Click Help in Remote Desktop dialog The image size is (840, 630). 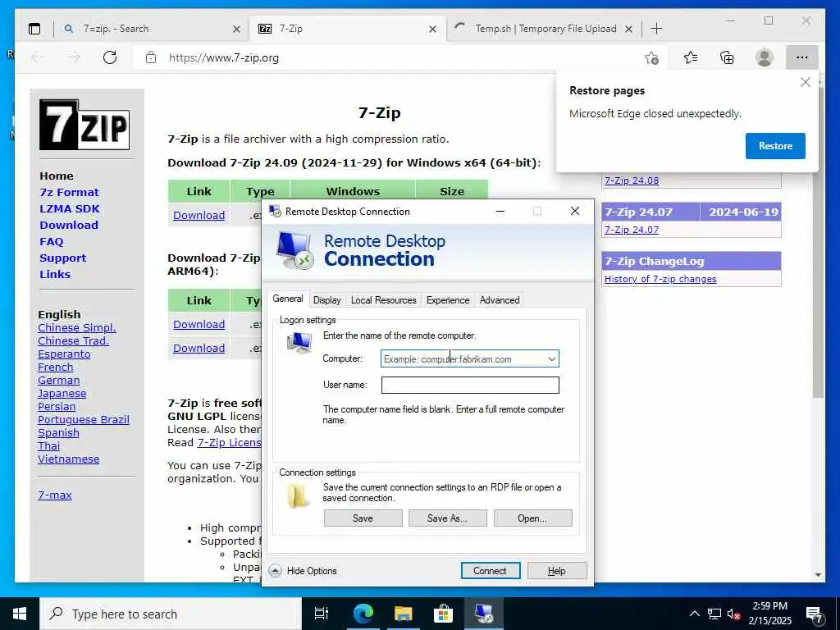point(557,571)
